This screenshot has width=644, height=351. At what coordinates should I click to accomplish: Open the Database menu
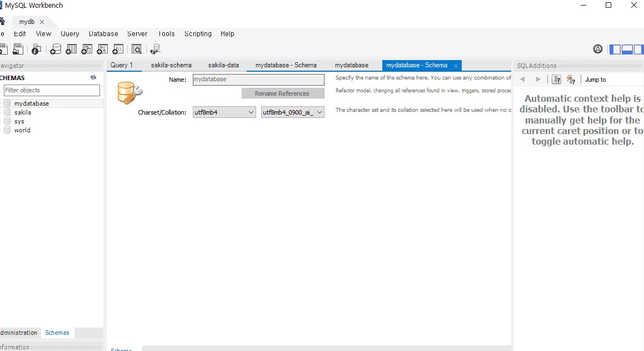(103, 34)
